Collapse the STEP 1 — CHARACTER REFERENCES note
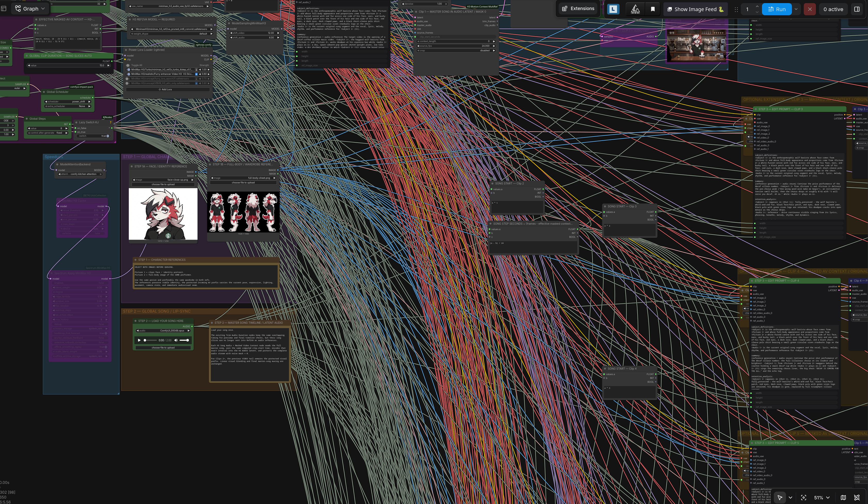 pos(136,260)
